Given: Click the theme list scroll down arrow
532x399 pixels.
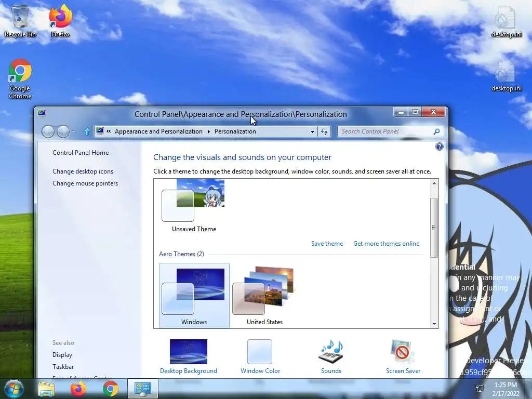Looking at the screenshot, I should [x=434, y=324].
